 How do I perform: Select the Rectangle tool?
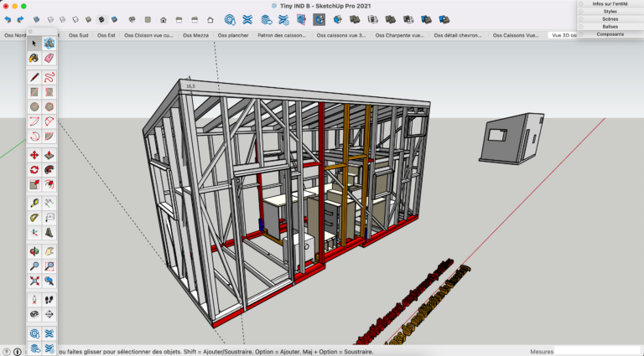tap(34, 92)
